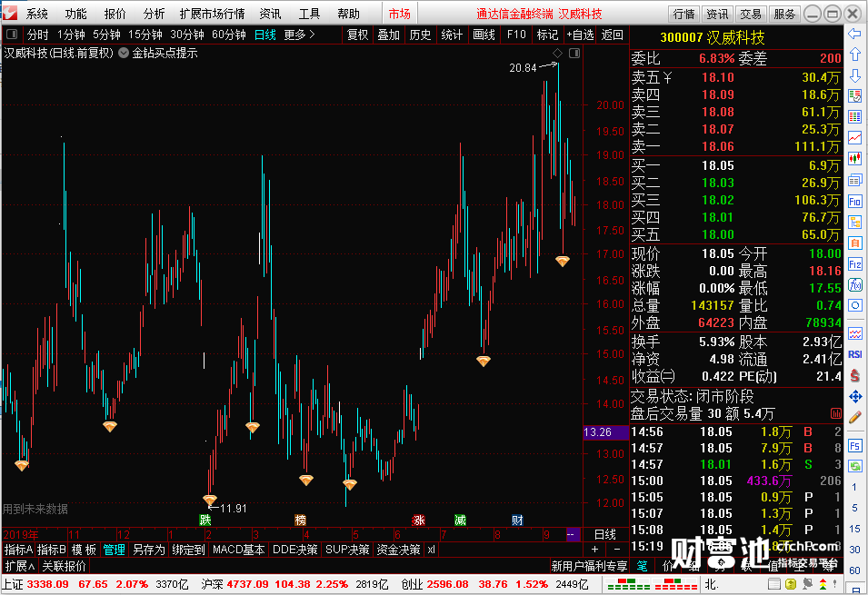Open the colored grid quotes icon
This screenshot has height=595, width=868.
click(854, 117)
